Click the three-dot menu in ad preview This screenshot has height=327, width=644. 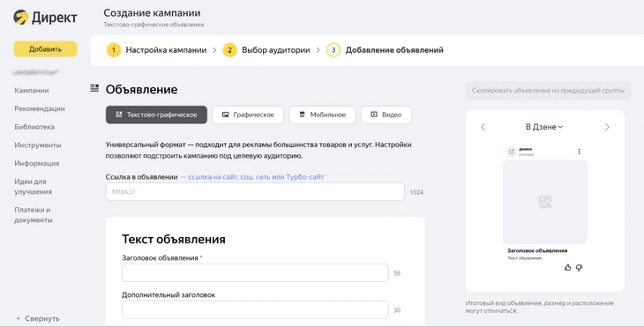tap(579, 152)
